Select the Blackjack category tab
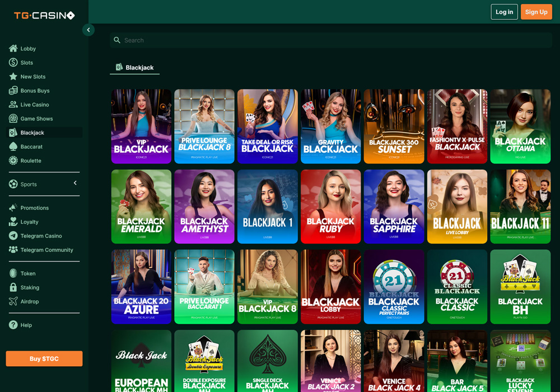Viewport: 560px width, 392px height. pos(134,67)
